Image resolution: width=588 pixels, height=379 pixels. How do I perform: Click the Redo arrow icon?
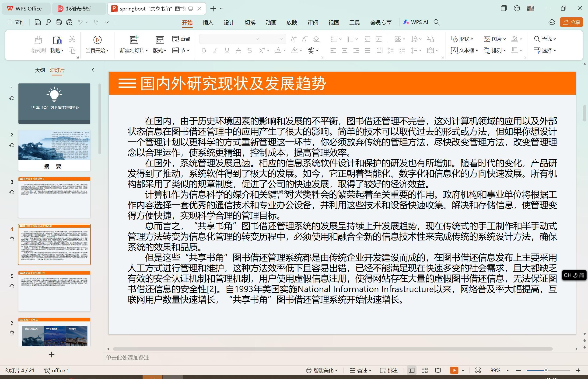[96, 22]
